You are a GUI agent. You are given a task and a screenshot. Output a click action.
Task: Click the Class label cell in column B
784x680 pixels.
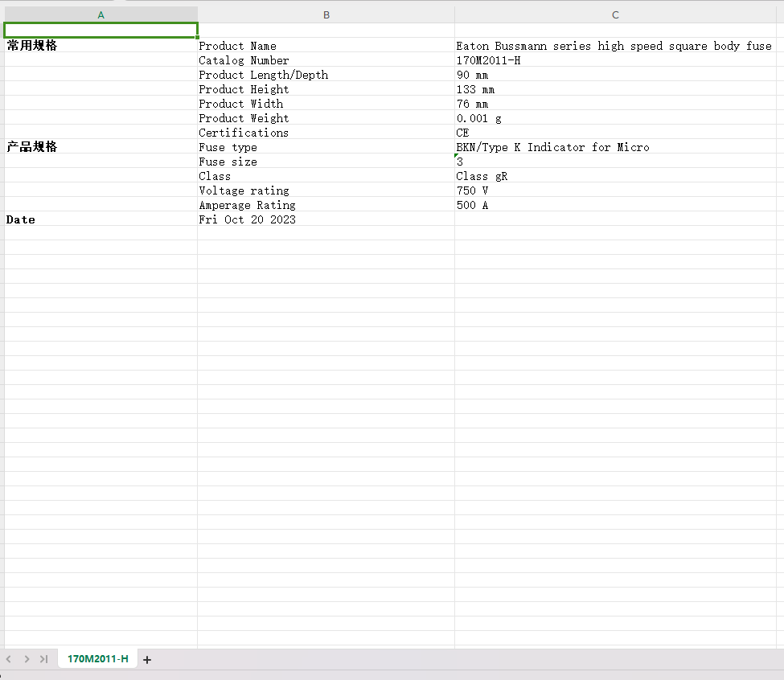[x=326, y=176]
